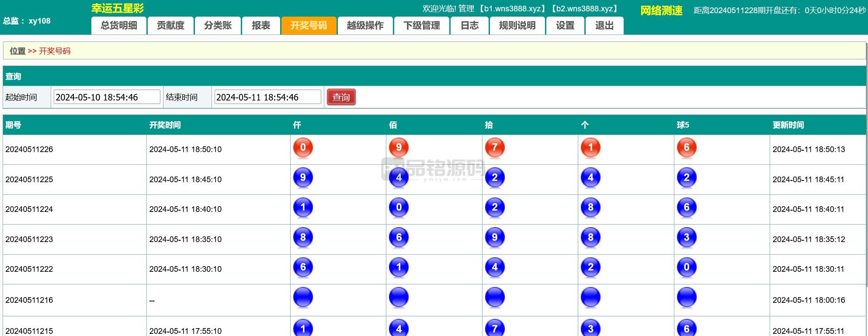
Task: Click the 网络测速 link
Action: click(661, 11)
